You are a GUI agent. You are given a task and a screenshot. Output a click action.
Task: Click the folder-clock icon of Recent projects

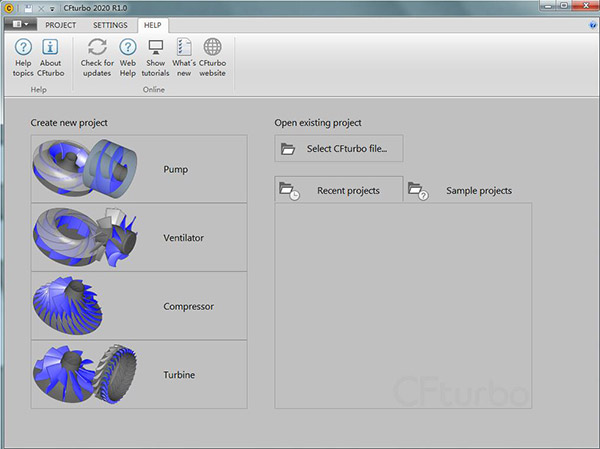click(x=289, y=191)
